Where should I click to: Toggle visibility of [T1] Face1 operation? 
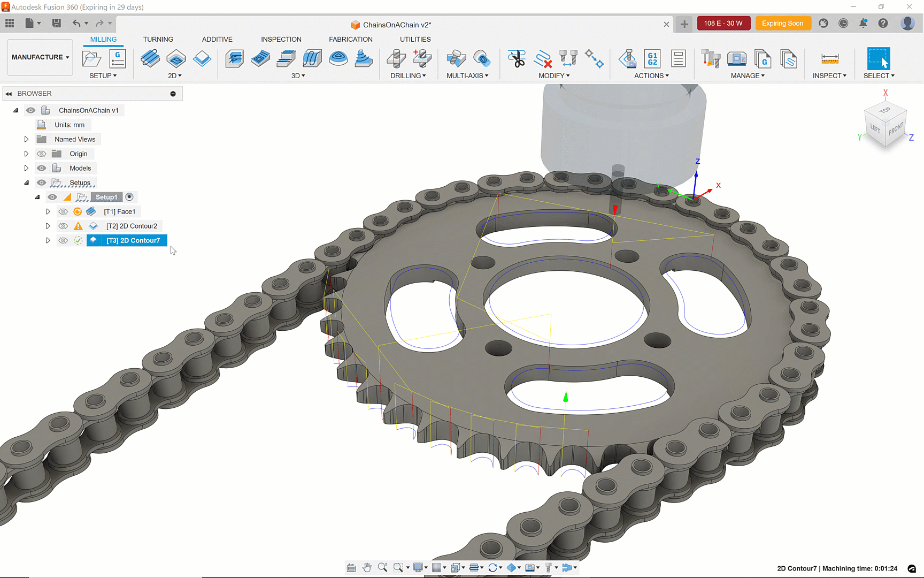tap(63, 211)
